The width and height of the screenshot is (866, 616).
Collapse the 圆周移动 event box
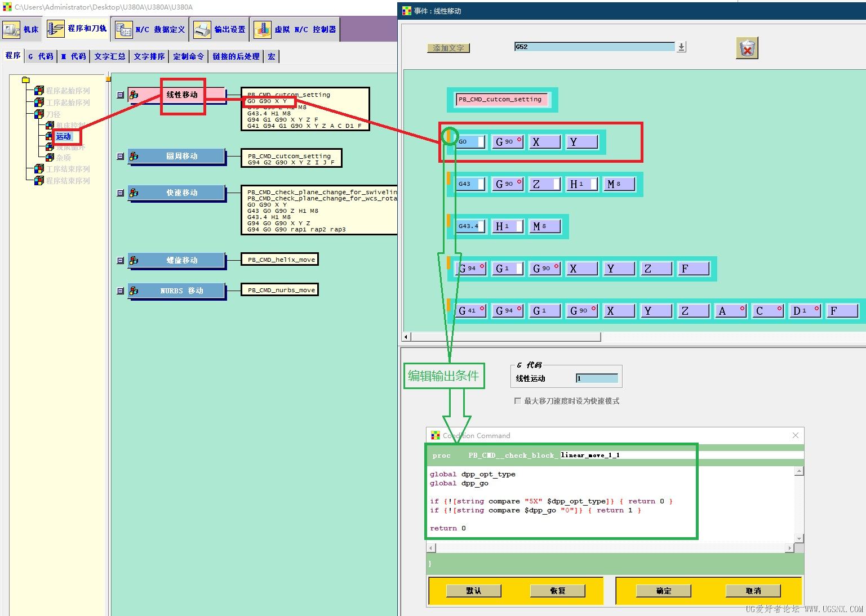(x=120, y=157)
